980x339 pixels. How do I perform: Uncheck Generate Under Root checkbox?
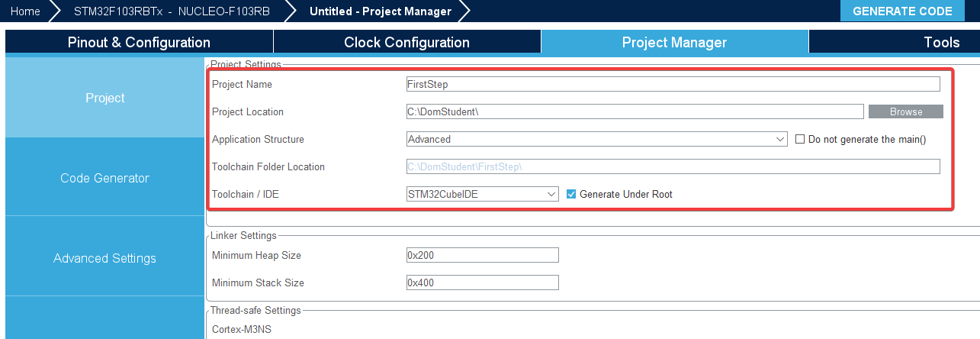[x=571, y=195]
